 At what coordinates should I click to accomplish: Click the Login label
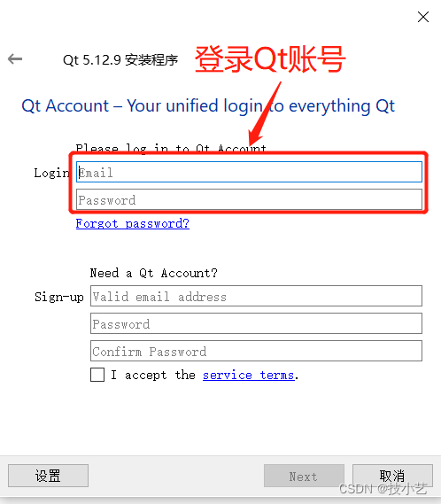(51, 174)
